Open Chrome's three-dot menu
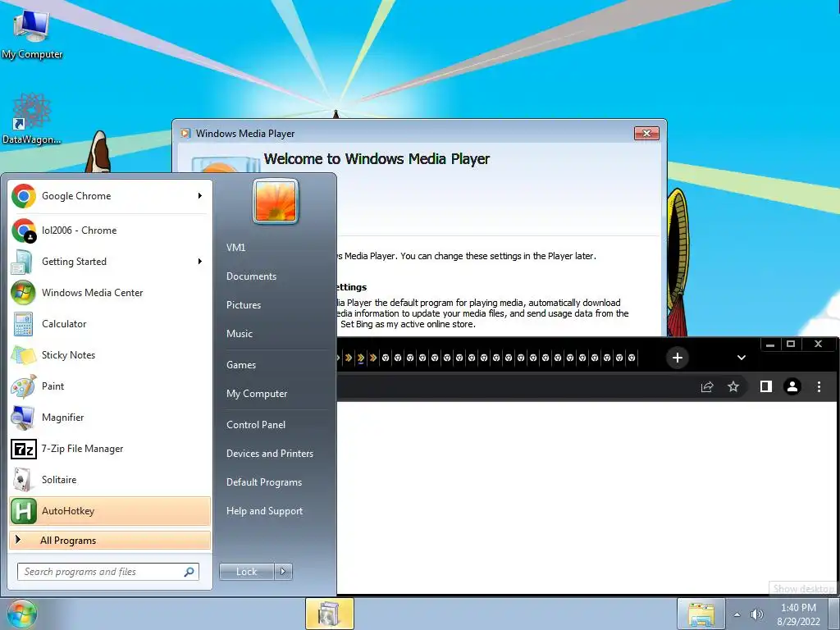The width and height of the screenshot is (840, 630). click(x=819, y=386)
